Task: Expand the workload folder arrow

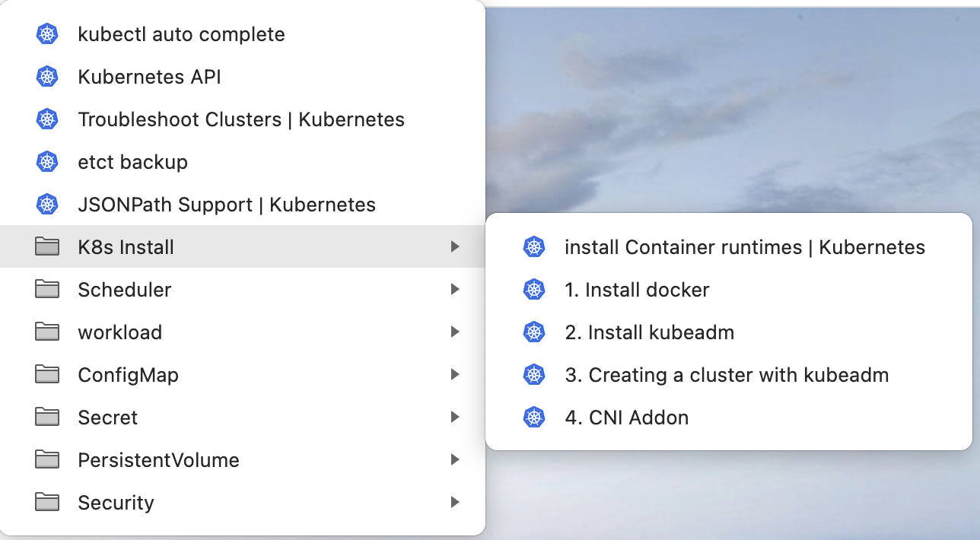Action: (x=454, y=332)
